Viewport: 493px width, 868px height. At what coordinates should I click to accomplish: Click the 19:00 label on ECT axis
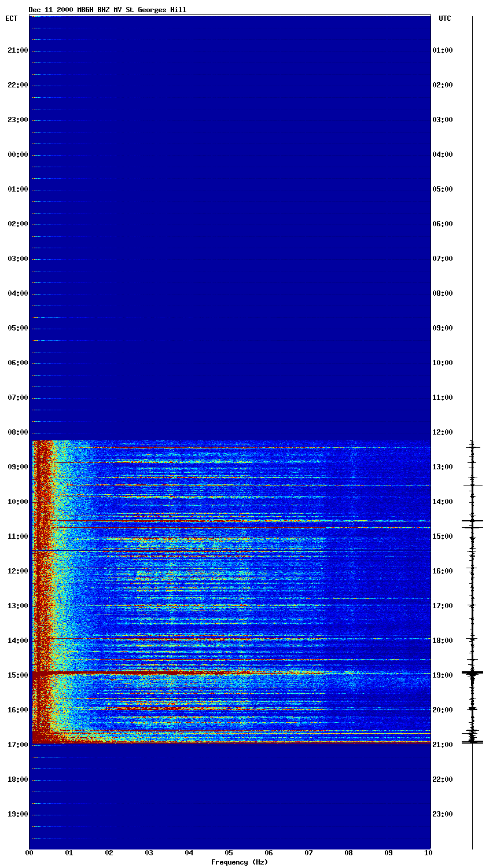click(x=17, y=814)
